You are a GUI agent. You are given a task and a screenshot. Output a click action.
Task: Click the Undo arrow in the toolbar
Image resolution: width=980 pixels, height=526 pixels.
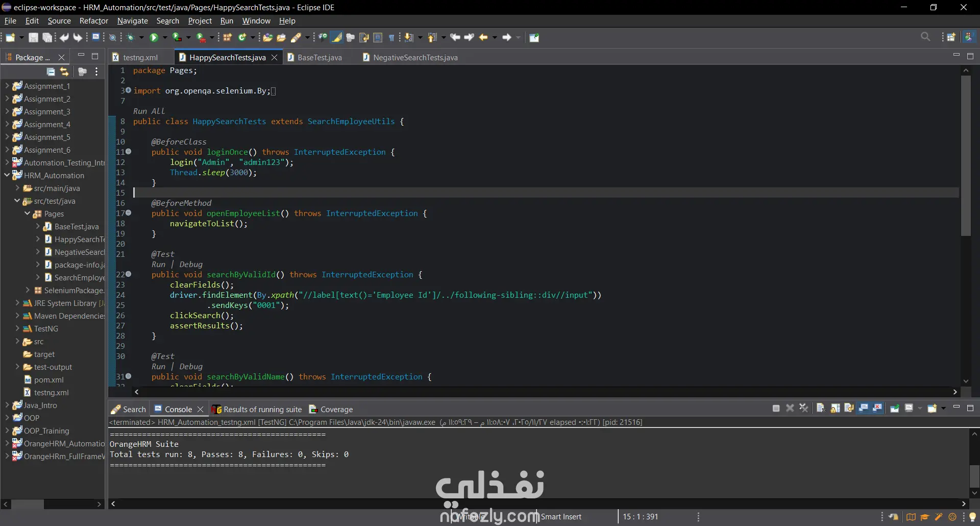[x=64, y=37]
